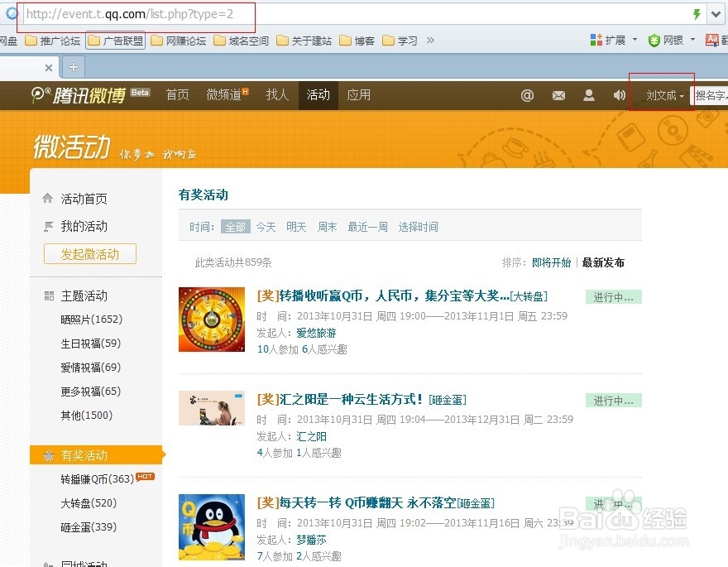Open 生日祝福(59) category
Image resolution: width=728 pixels, height=567 pixels.
pos(90,344)
